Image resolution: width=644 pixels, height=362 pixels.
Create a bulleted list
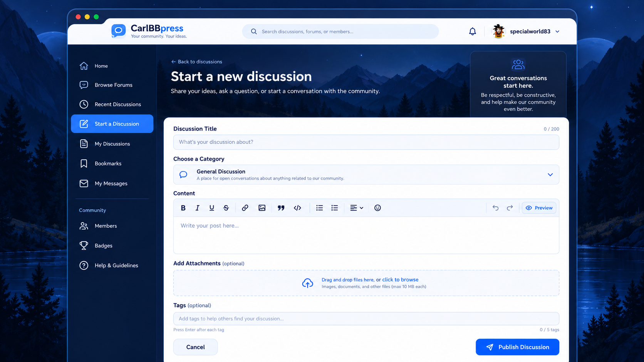click(319, 208)
